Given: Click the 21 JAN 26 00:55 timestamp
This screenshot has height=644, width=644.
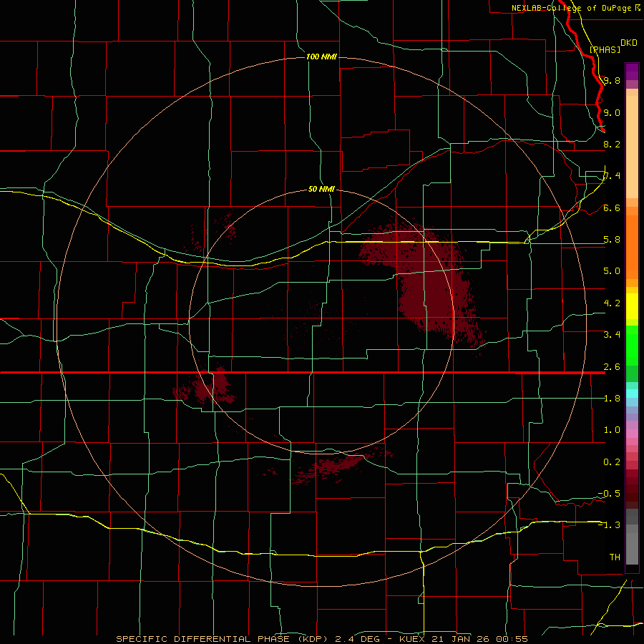Looking at the screenshot, I should point(479,639).
